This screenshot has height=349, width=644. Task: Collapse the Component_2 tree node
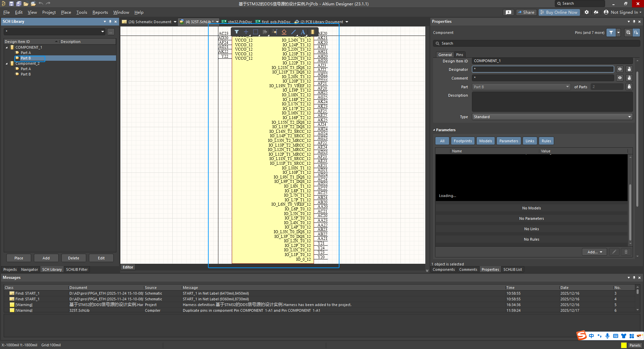tap(7, 63)
